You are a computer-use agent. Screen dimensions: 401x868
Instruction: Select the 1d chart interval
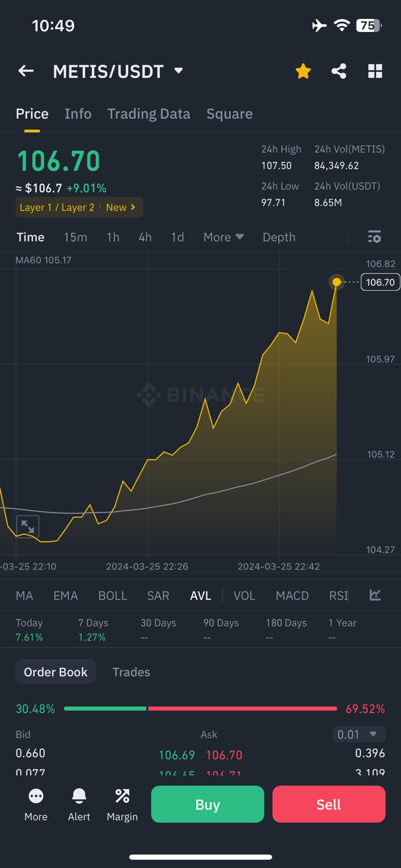(x=177, y=237)
